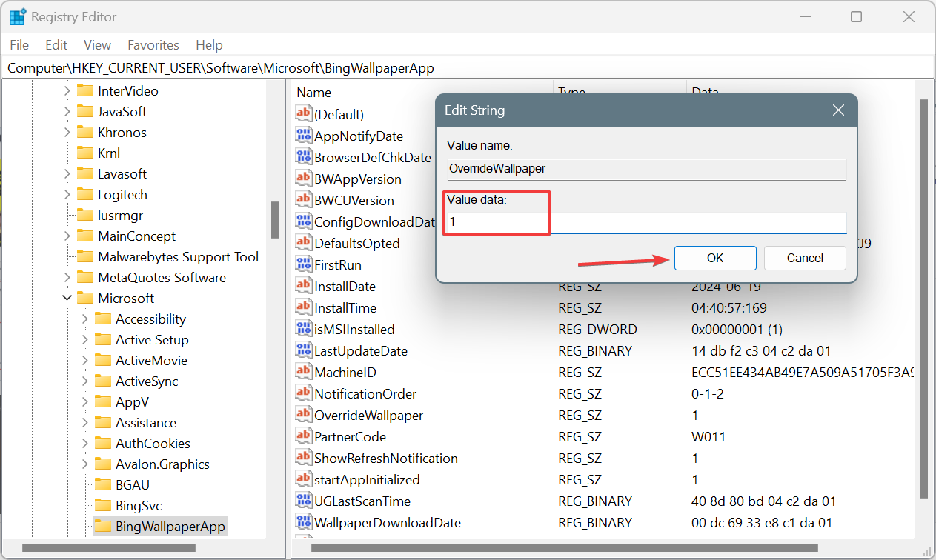The image size is (936, 560).
Task: Click the AppNotifyDate binary value icon
Action: point(303,136)
